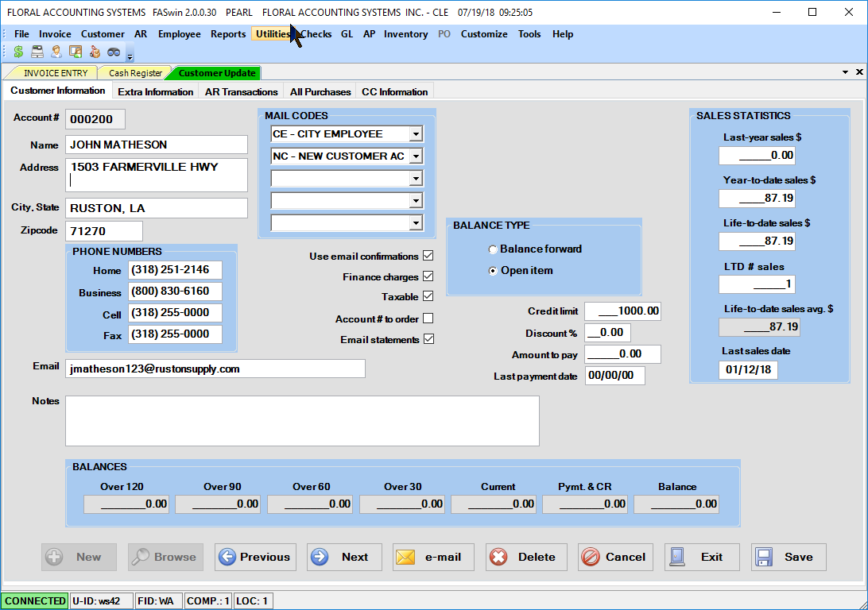Open the All Purchases tab
Screen dimensions: 868x610
[x=320, y=92]
